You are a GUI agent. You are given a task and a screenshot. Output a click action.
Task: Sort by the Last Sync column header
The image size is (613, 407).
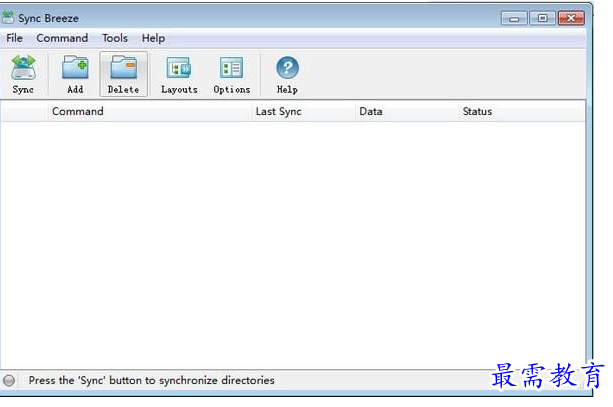tap(303, 111)
